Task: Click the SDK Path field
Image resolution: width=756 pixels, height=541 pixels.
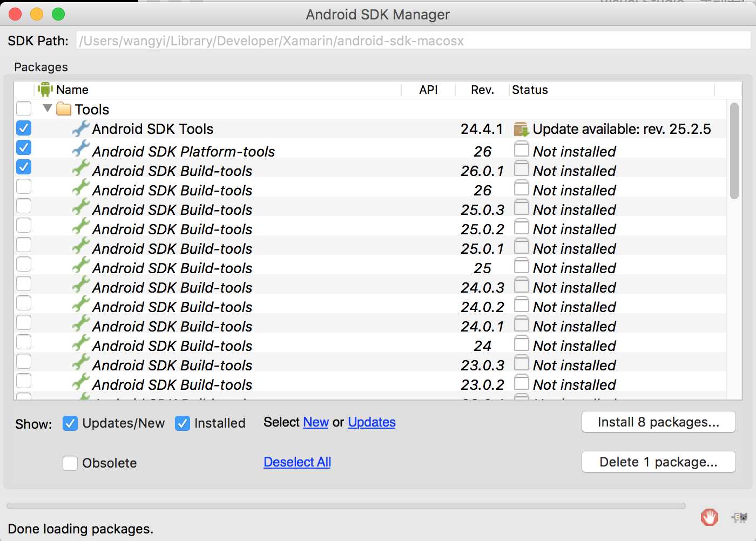Action: point(414,40)
